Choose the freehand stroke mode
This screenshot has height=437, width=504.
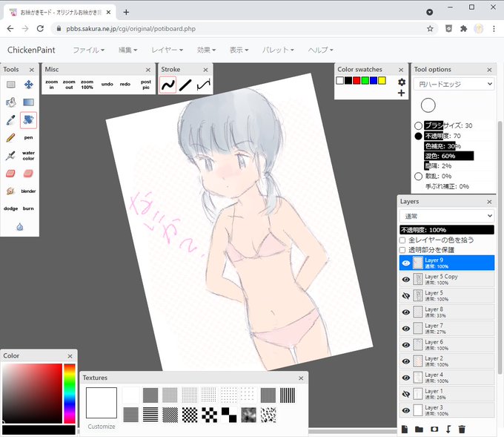(168, 85)
